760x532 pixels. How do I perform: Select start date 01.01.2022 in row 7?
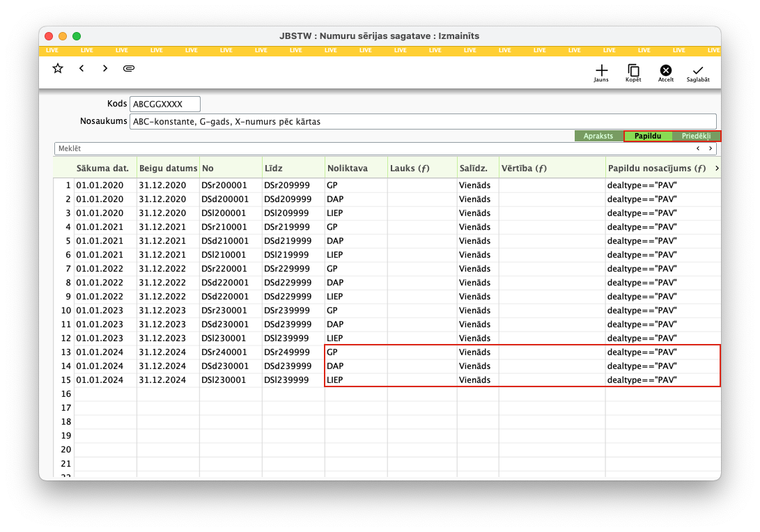[x=106, y=268]
